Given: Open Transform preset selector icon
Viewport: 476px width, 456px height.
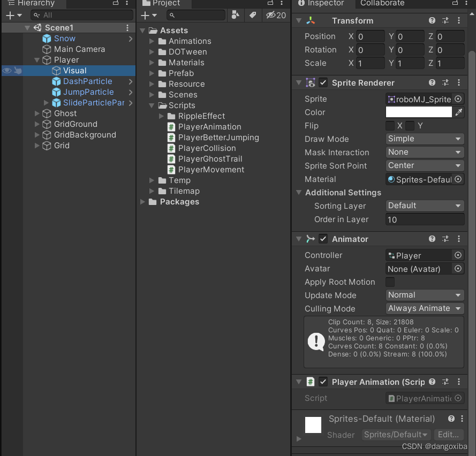Looking at the screenshot, I should point(445,21).
